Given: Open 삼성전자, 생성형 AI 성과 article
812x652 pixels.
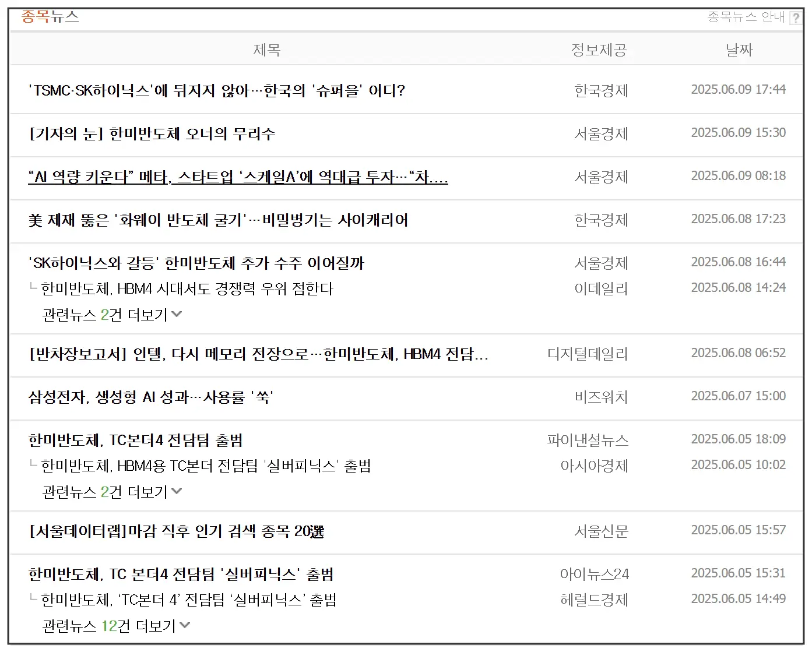Looking at the screenshot, I should click(151, 397).
